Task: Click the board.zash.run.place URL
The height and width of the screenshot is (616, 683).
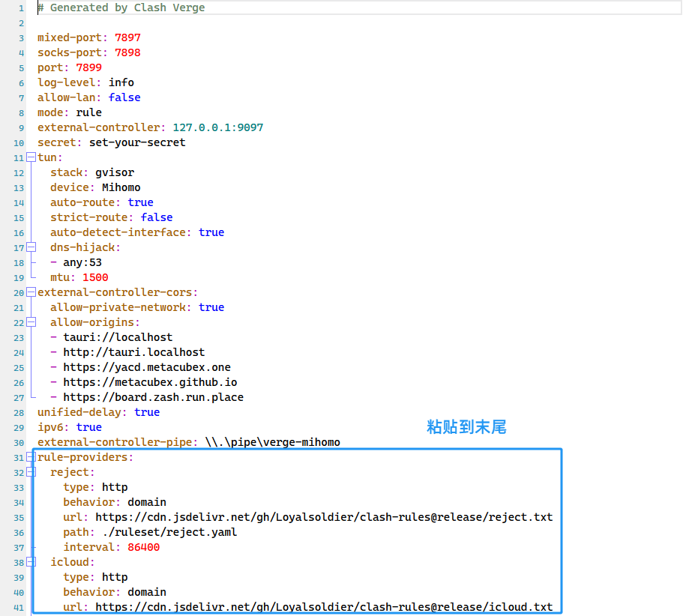Action: 153,397
